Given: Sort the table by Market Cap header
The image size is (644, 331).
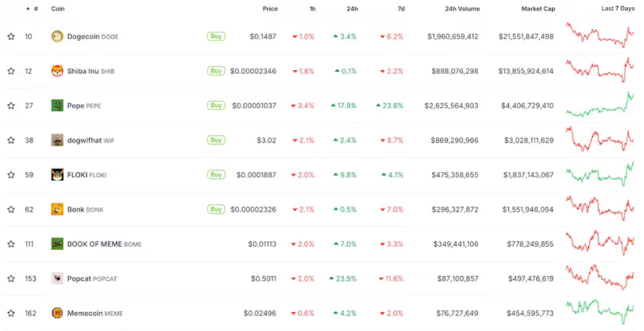Looking at the screenshot, I should 538,9.
